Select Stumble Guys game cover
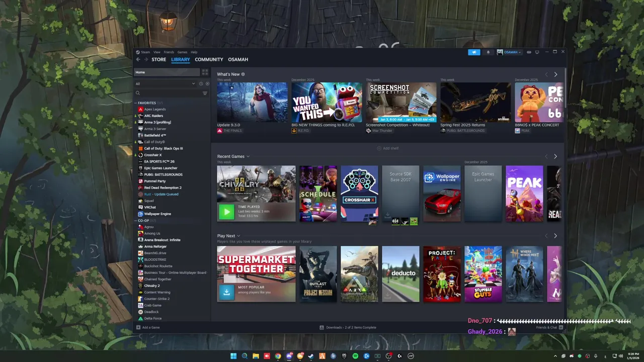The height and width of the screenshot is (362, 644). coord(483,274)
